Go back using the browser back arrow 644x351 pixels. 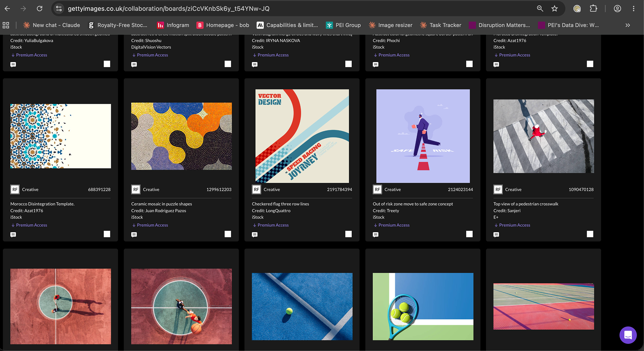click(x=7, y=9)
